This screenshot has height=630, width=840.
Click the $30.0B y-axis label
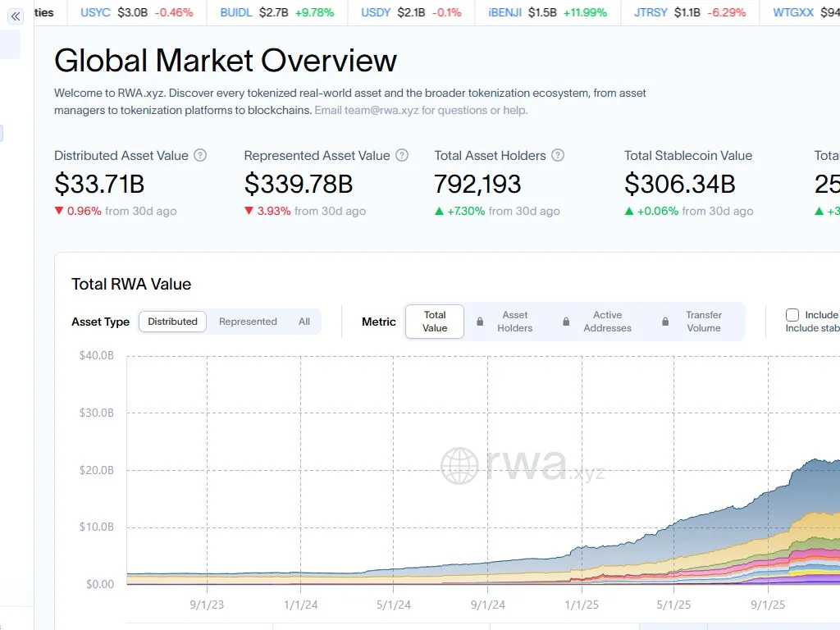97,413
